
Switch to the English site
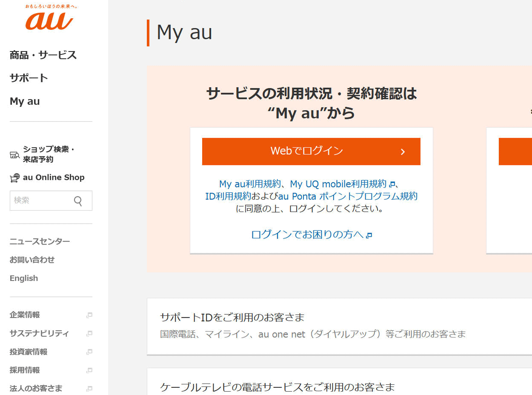point(24,278)
